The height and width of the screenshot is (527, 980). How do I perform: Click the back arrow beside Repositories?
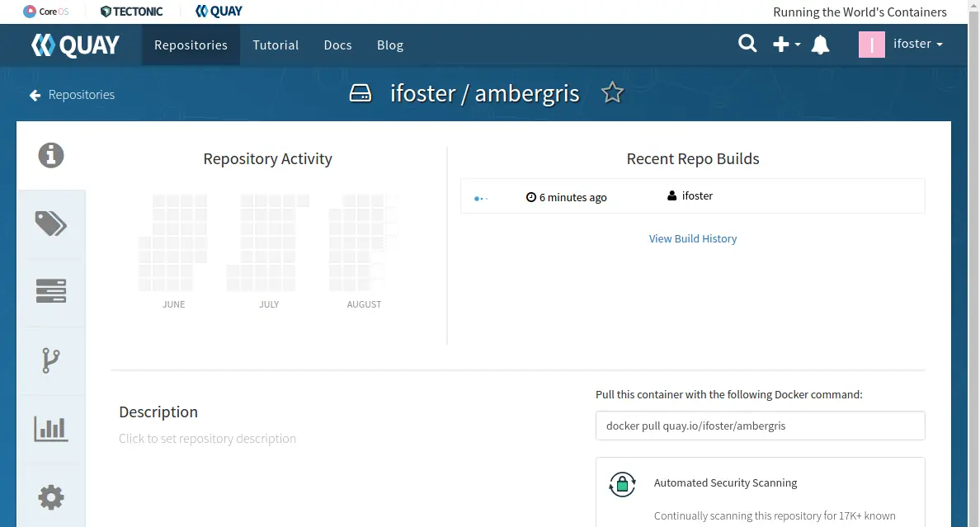35,95
